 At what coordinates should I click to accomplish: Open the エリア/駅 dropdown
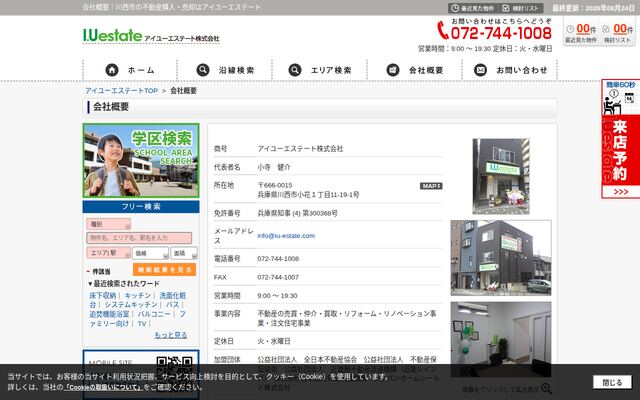coord(109,253)
